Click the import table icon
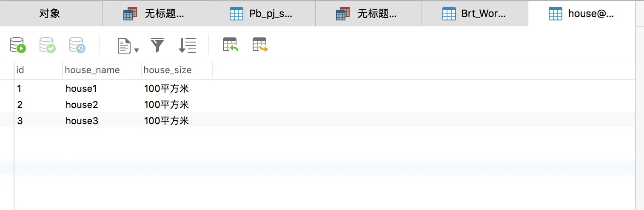 [231, 45]
